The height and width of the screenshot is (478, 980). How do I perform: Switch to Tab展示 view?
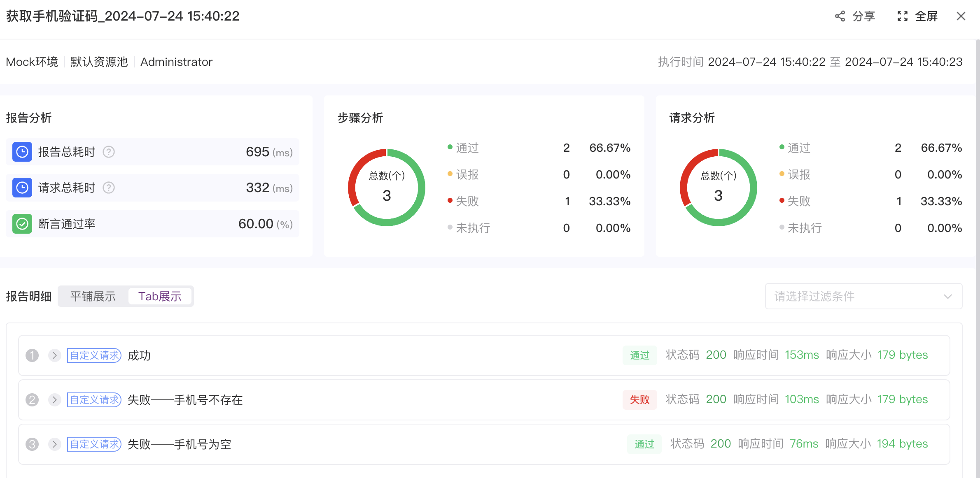(160, 296)
